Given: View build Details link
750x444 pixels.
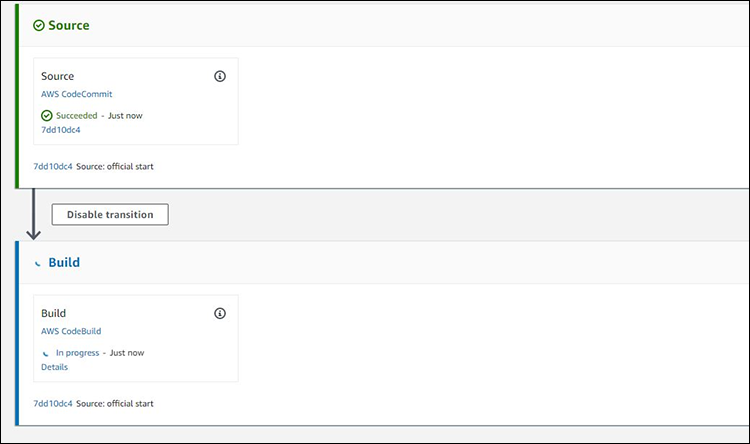Looking at the screenshot, I should (55, 367).
